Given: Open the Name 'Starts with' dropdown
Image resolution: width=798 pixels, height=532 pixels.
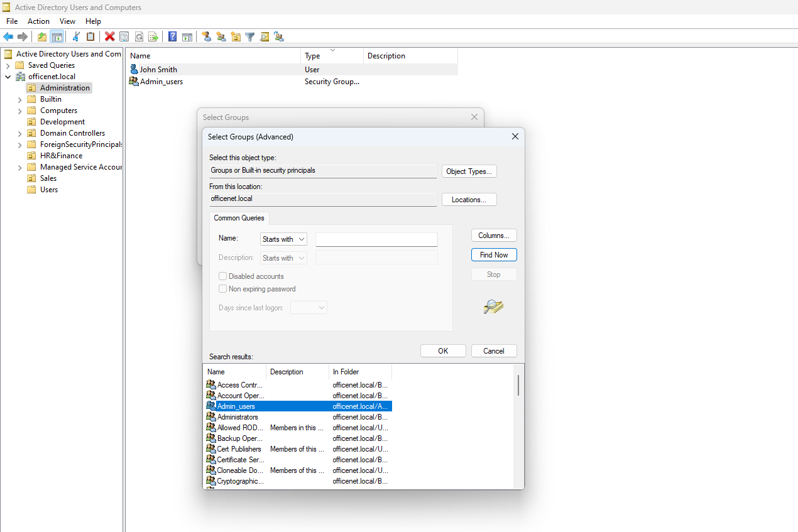Looking at the screenshot, I should tap(283, 239).
